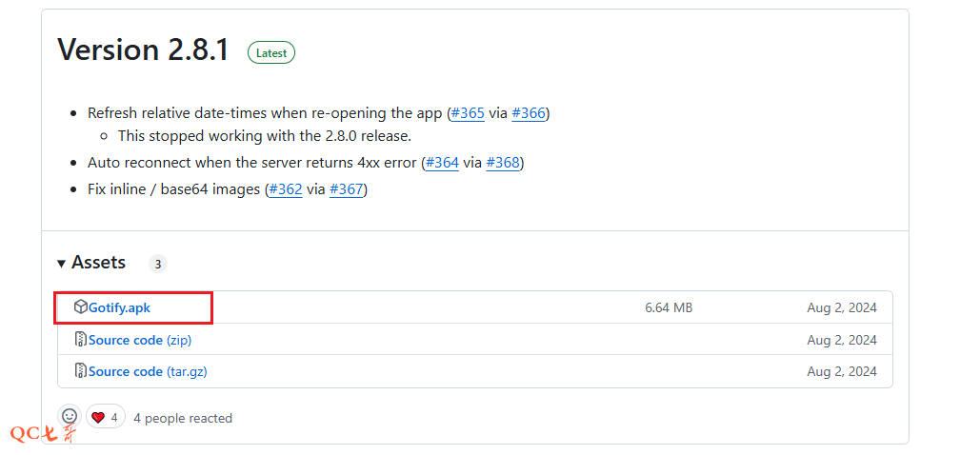Download Source code (zip)
The height and width of the screenshot is (455, 980).
[x=140, y=340]
